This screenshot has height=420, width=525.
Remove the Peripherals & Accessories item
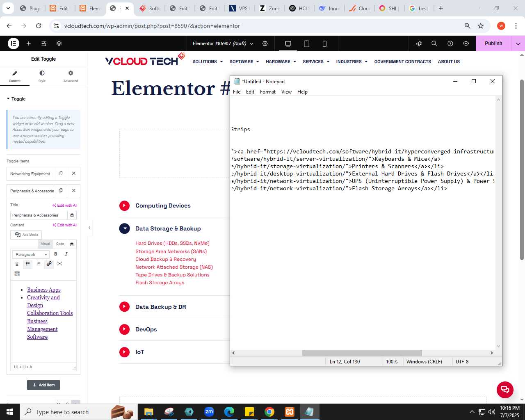coord(74,190)
